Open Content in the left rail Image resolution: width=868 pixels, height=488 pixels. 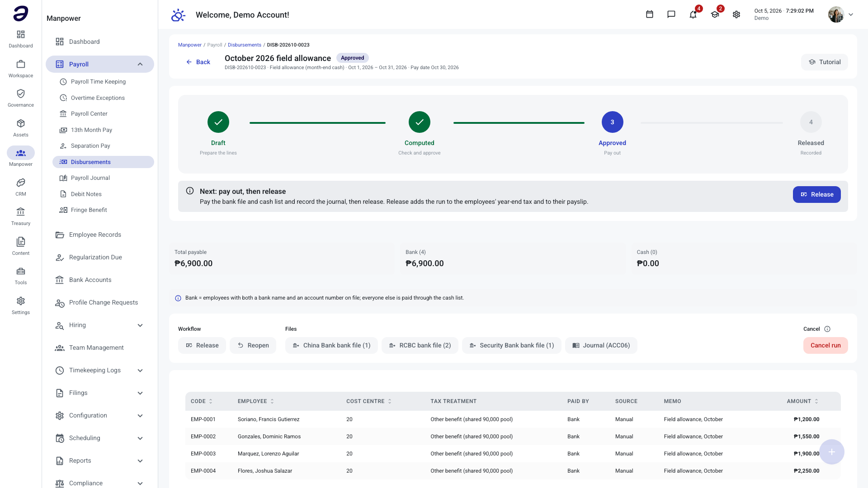[21, 246]
